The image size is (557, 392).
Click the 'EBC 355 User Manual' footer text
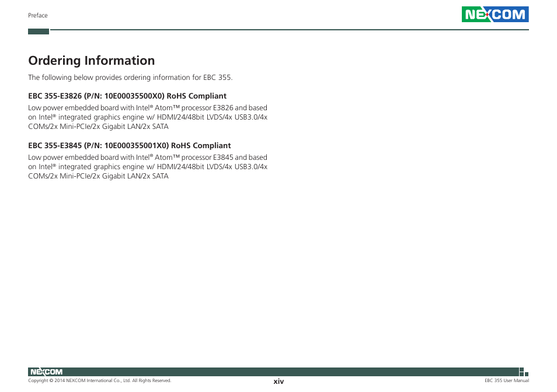[x=507, y=381]
